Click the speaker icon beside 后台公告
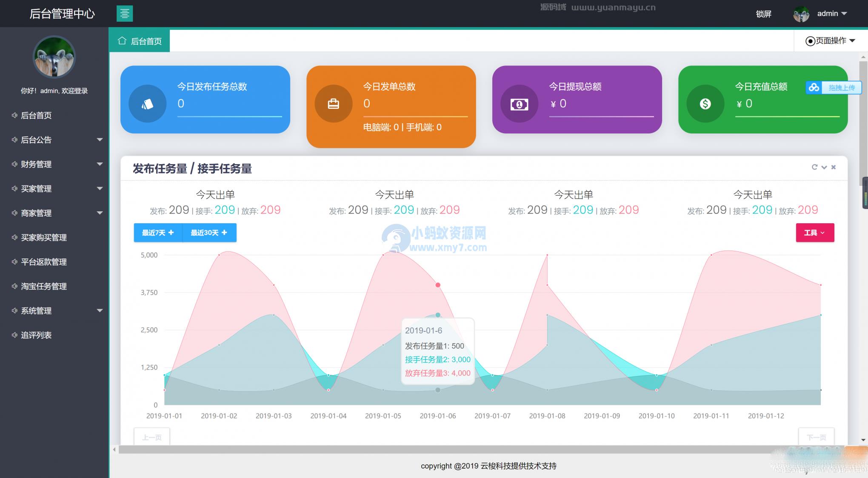 14,139
